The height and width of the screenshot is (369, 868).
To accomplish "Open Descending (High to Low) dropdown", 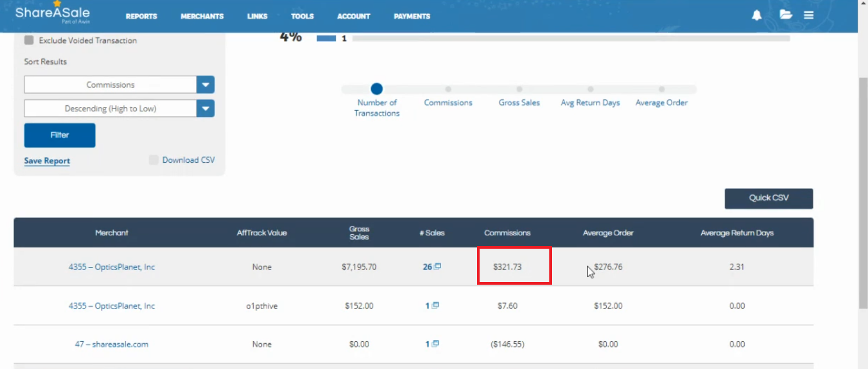I will pyautogui.click(x=119, y=108).
